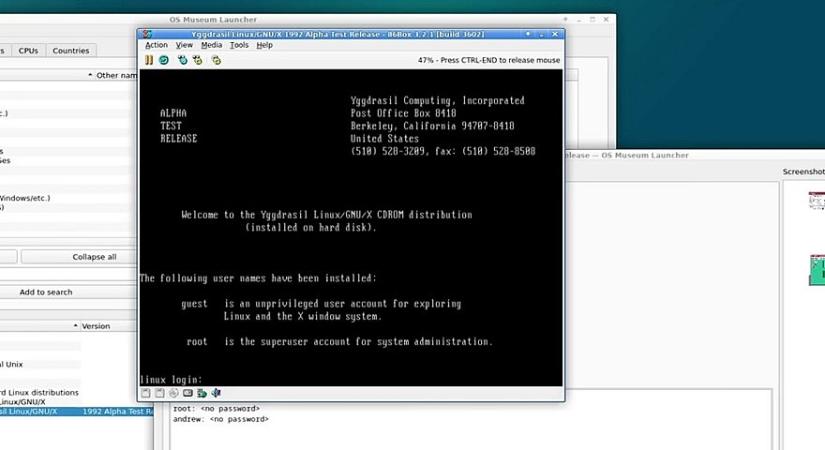
Task: Click Collapse all button
Action: click(x=79, y=257)
